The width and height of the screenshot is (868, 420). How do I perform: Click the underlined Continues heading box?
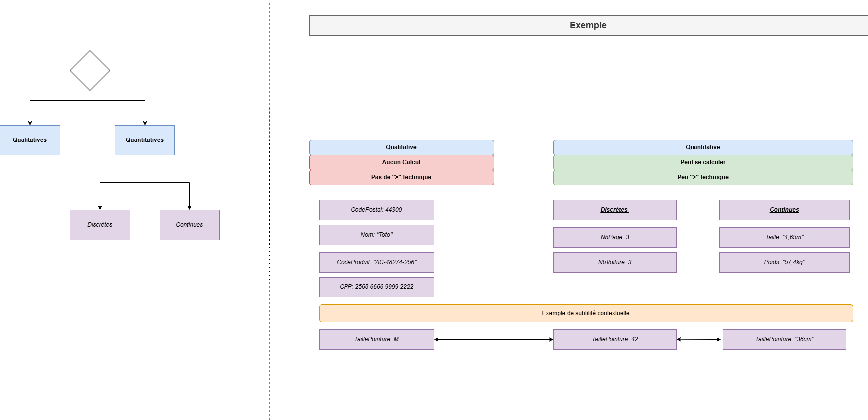pos(784,210)
